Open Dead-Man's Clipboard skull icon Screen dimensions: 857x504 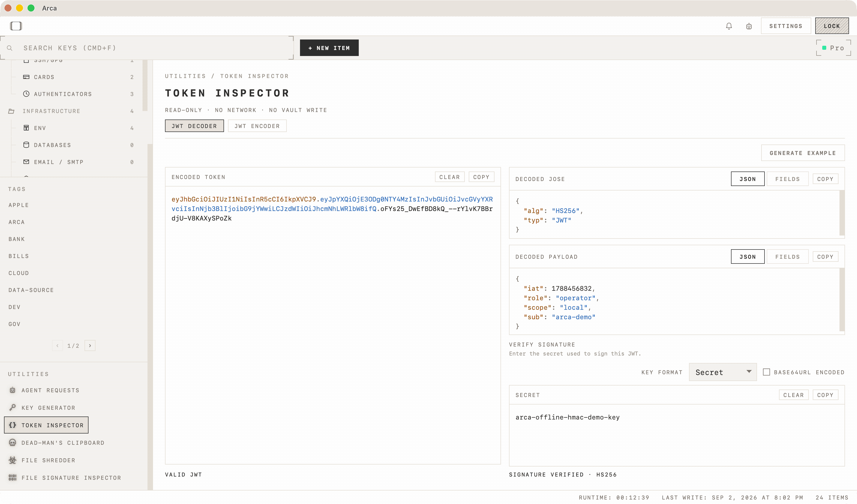[12, 442]
